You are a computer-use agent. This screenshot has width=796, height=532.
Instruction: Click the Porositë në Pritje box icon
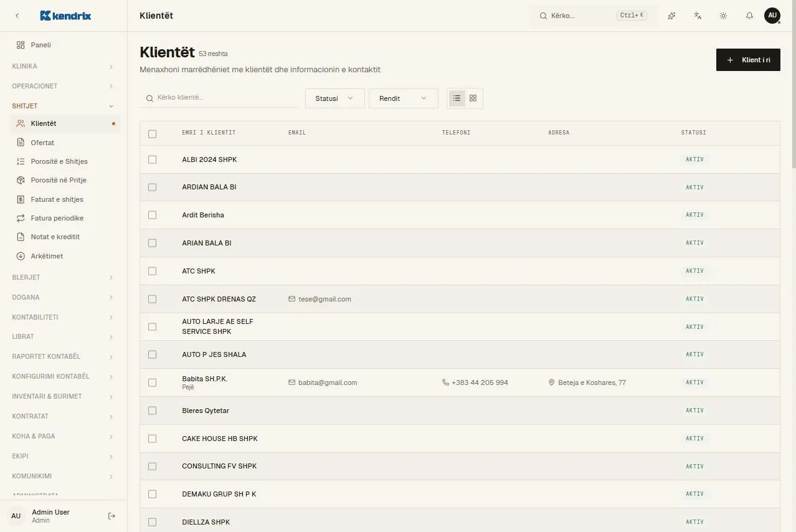[21, 180]
